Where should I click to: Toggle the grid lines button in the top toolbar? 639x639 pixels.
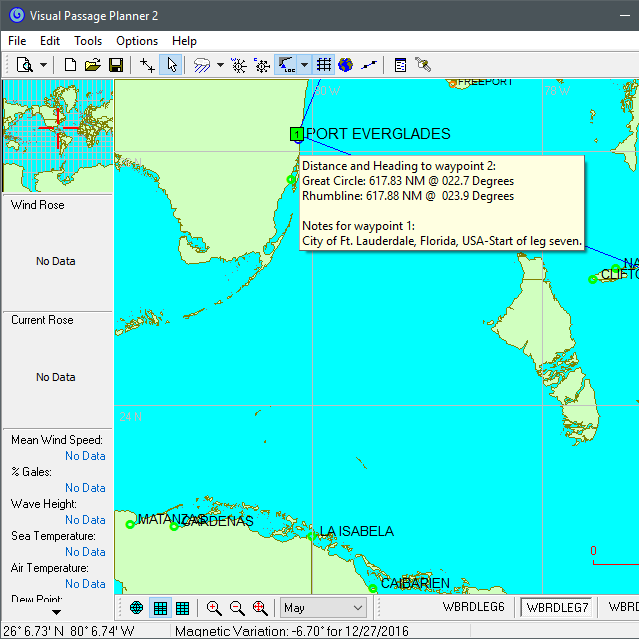[x=324, y=64]
